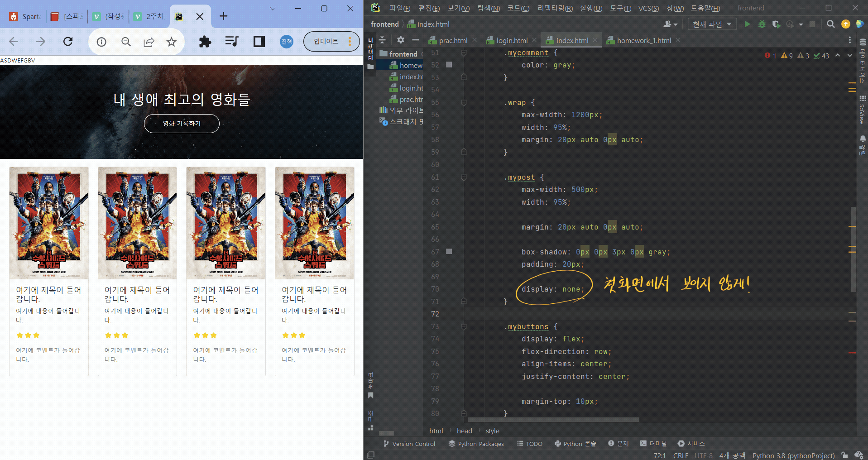
Task: Open the 현재 파일 run configuration dropdown
Action: coord(712,24)
